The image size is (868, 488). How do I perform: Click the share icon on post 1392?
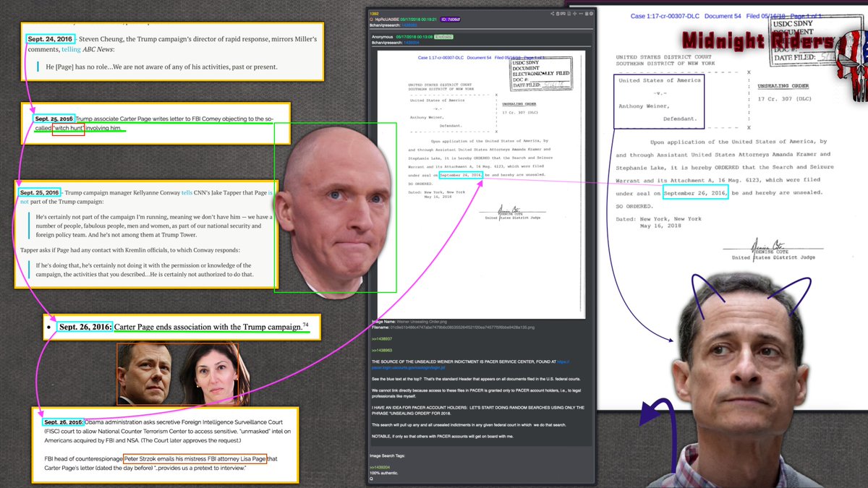553,14
